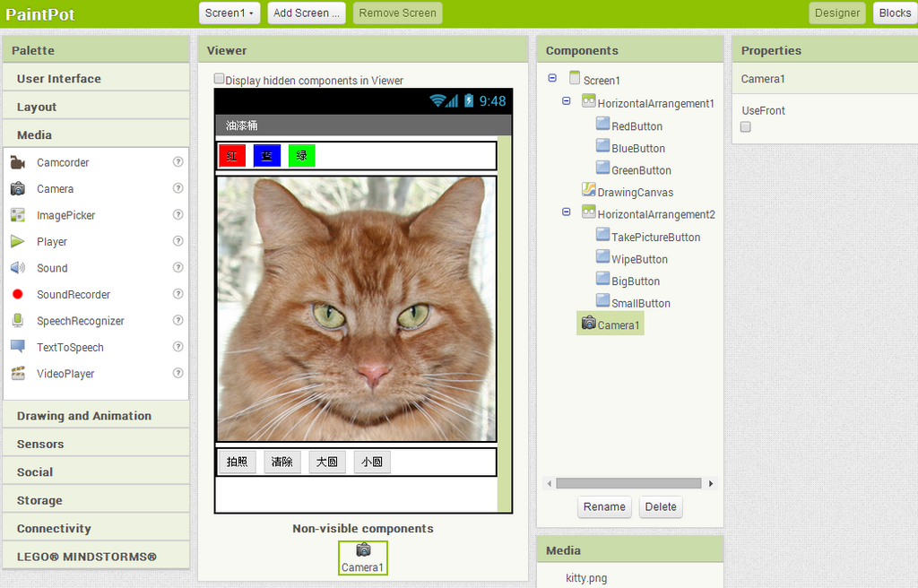Viewport: 918px width, 588px height.
Task: Select the Player component icon
Action: pos(18,241)
